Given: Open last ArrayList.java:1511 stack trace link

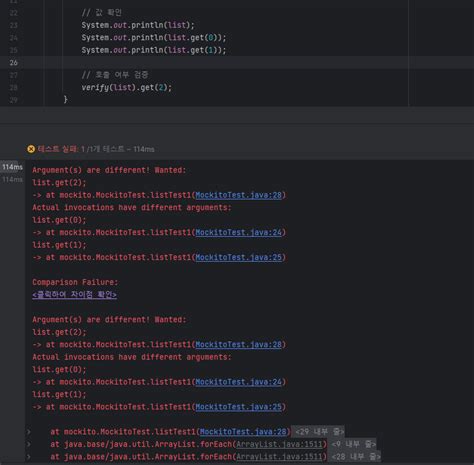Looking at the screenshot, I should coord(279,457).
